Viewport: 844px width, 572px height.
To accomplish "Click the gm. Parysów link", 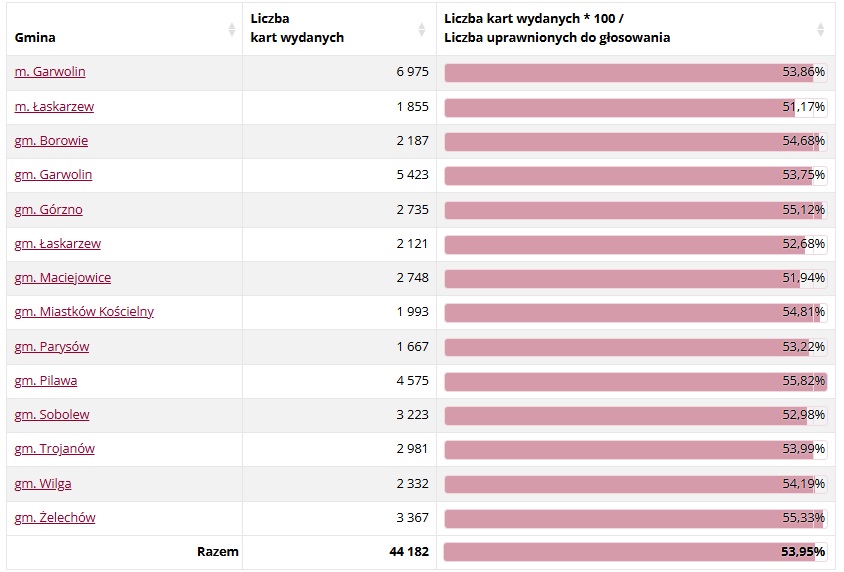I will [x=52, y=346].
